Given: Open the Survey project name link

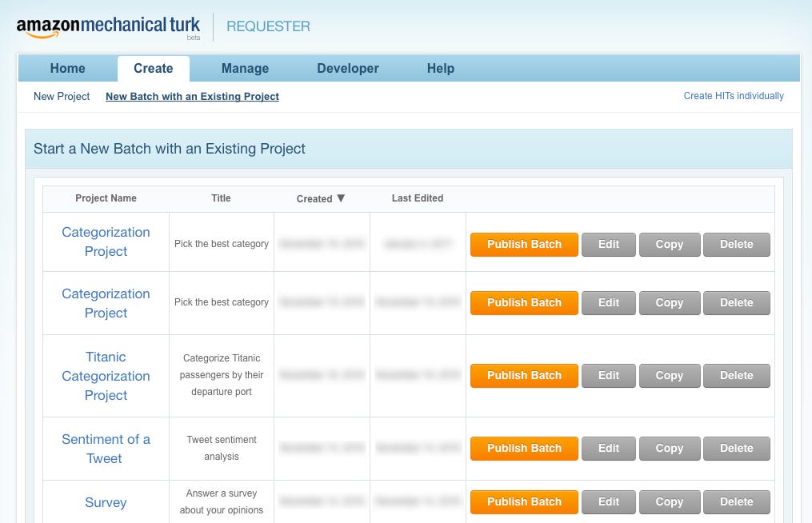Looking at the screenshot, I should (x=106, y=502).
